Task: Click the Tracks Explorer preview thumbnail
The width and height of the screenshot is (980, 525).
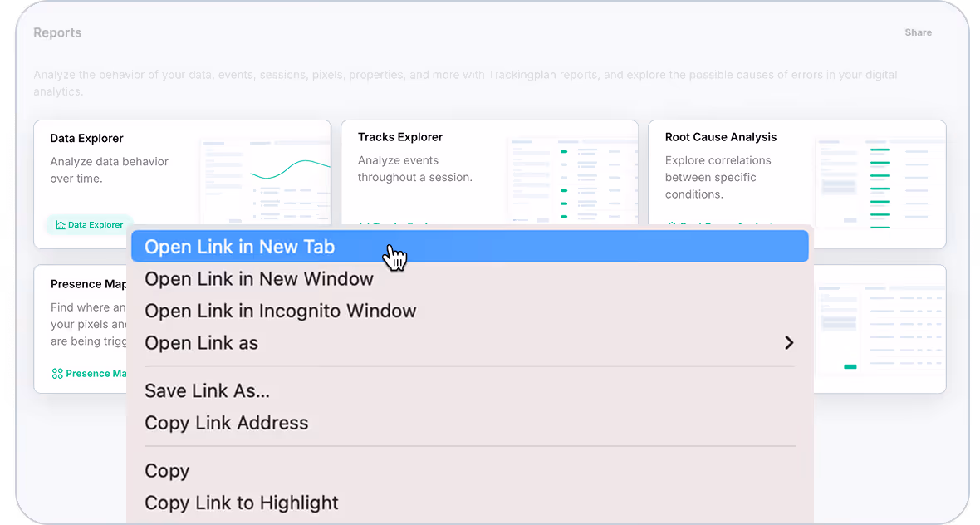Action: coord(572,180)
